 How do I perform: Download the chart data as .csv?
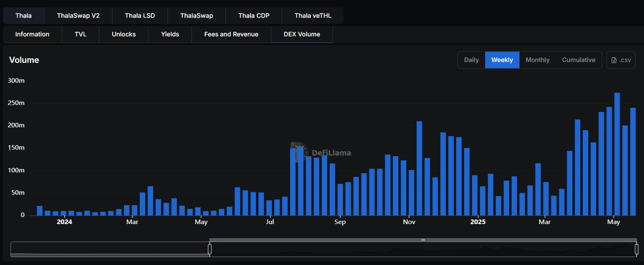click(x=621, y=60)
